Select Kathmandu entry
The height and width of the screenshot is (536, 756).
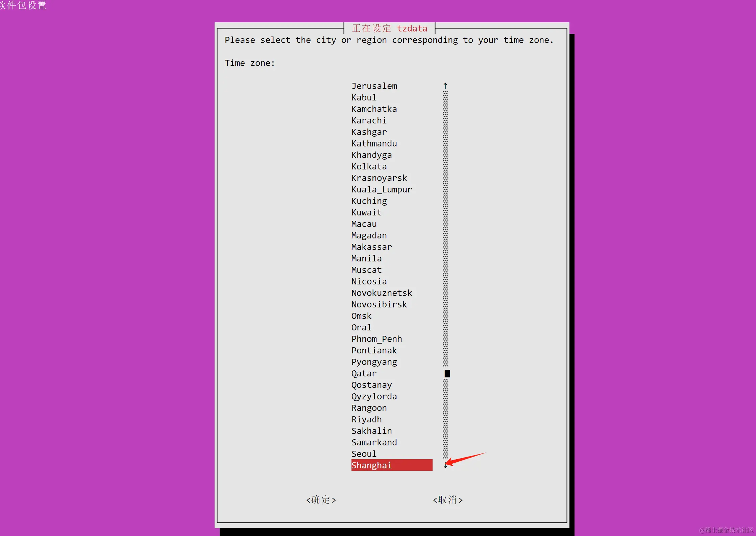pos(374,143)
